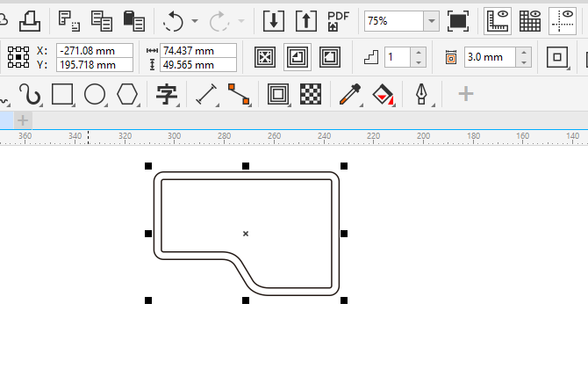This screenshot has height=376, width=588.
Task: Decrease contour steps with down arrow
Action: click(419, 62)
